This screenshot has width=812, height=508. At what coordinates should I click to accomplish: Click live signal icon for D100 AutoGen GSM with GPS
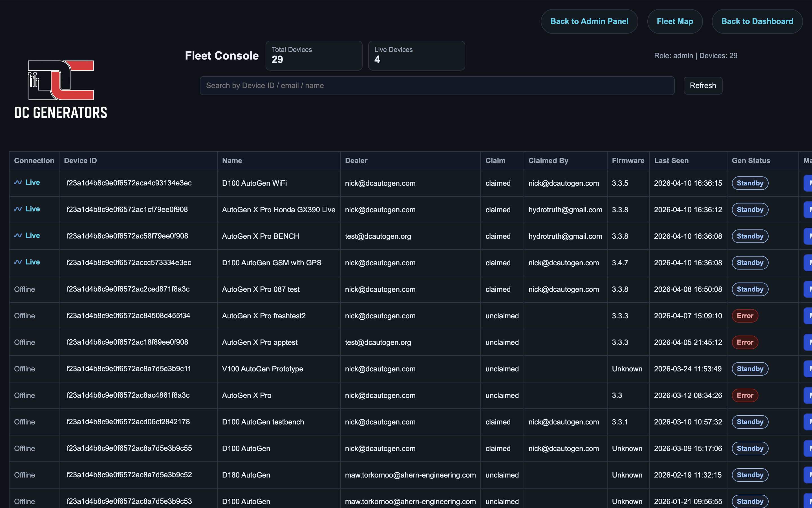tap(18, 262)
